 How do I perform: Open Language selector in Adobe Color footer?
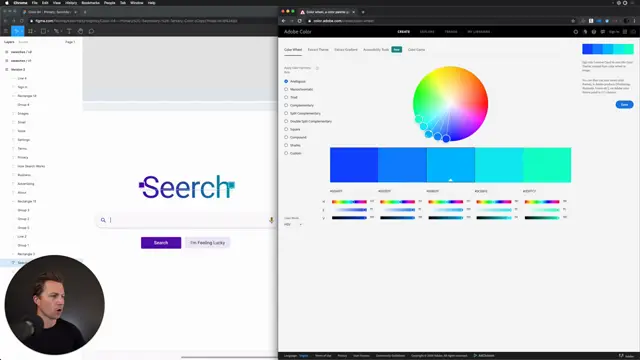(x=304, y=356)
